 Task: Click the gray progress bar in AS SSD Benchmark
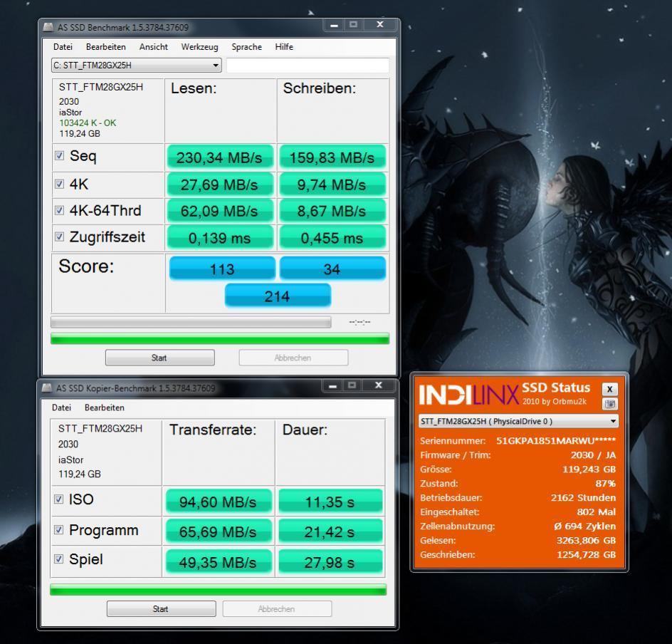(x=191, y=323)
